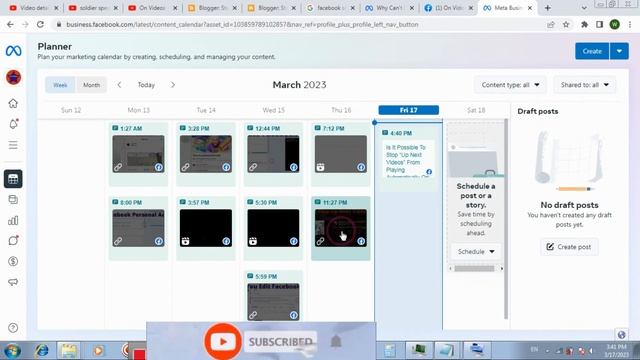Open Notifications bell in sidebar
This screenshot has height=360, width=640.
13,124
